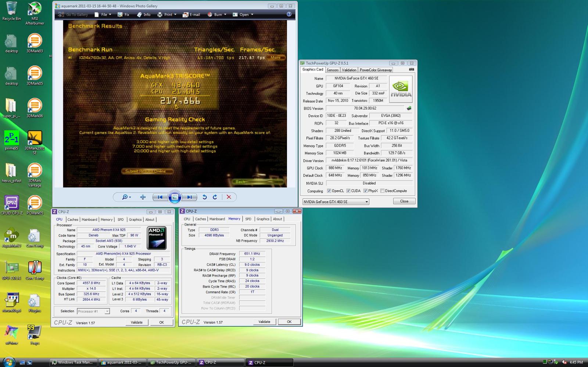The image size is (588, 367).
Task: Click GPU-Z BIOS Version field
Action: (x=365, y=108)
